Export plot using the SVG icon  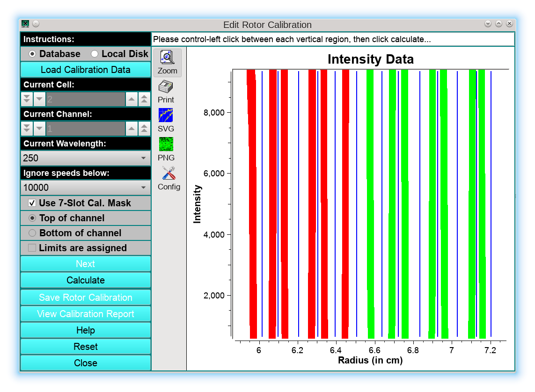166,120
